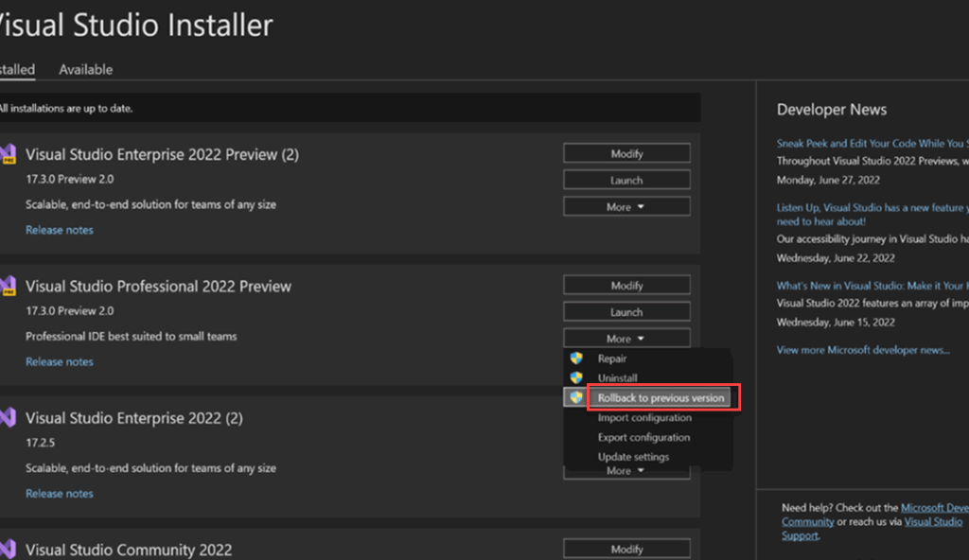
Task: Collapse the open More menu for Professional Preview
Action: click(x=626, y=338)
